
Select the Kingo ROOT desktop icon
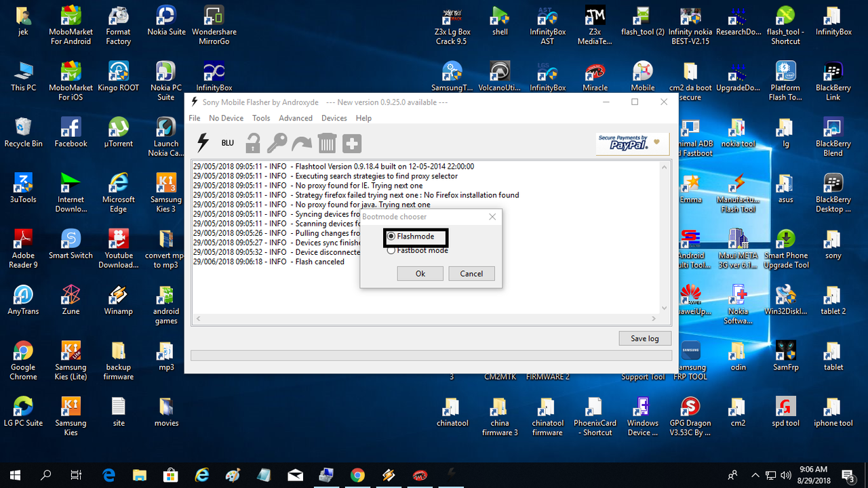coord(118,76)
